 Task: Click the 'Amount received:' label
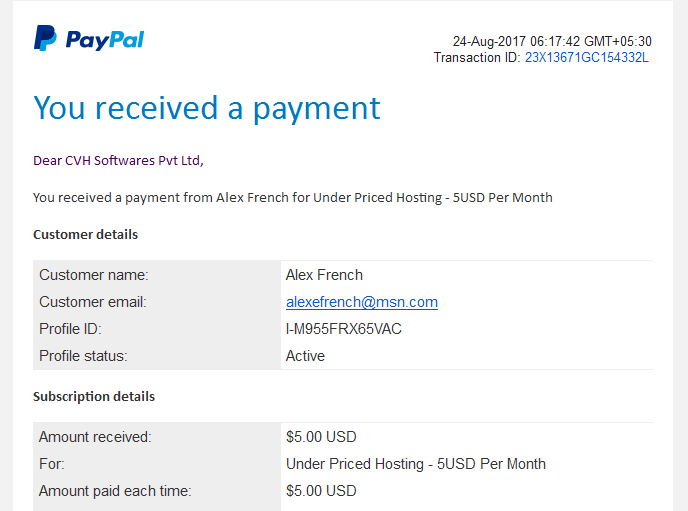[95, 437]
